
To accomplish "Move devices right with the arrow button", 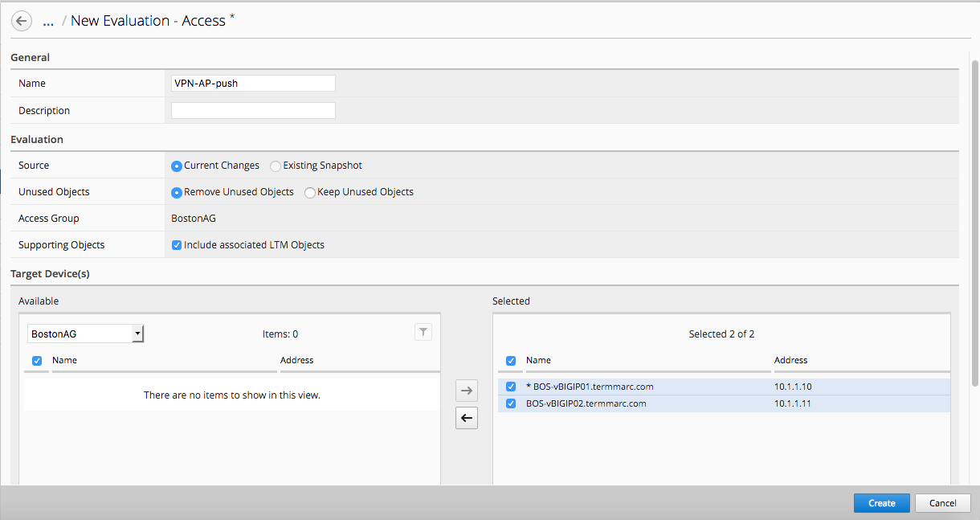I will [467, 391].
